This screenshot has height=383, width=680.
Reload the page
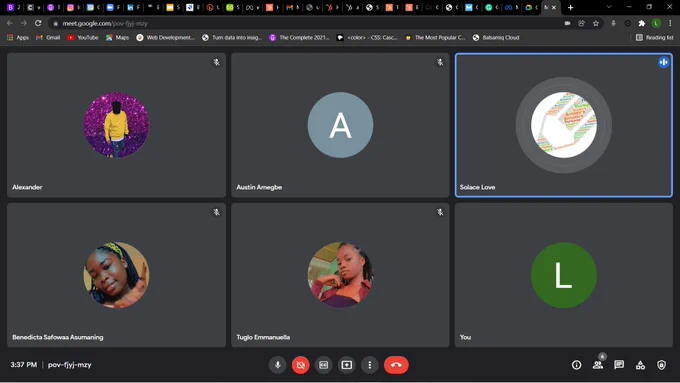[38, 23]
